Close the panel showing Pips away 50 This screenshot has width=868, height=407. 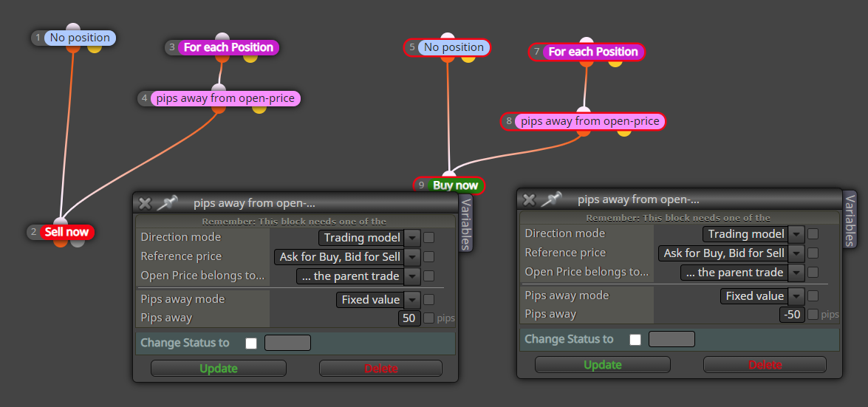point(145,204)
